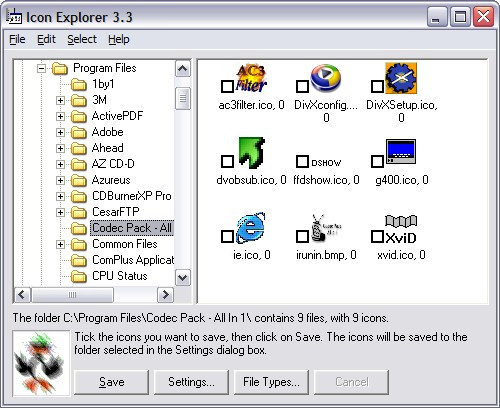Click the Codec Pack folder icon

point(79,228)
